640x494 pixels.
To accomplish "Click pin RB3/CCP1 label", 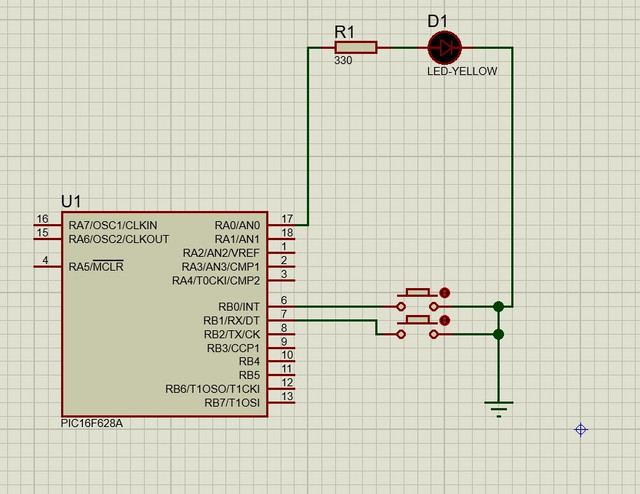I will point(233,348).
